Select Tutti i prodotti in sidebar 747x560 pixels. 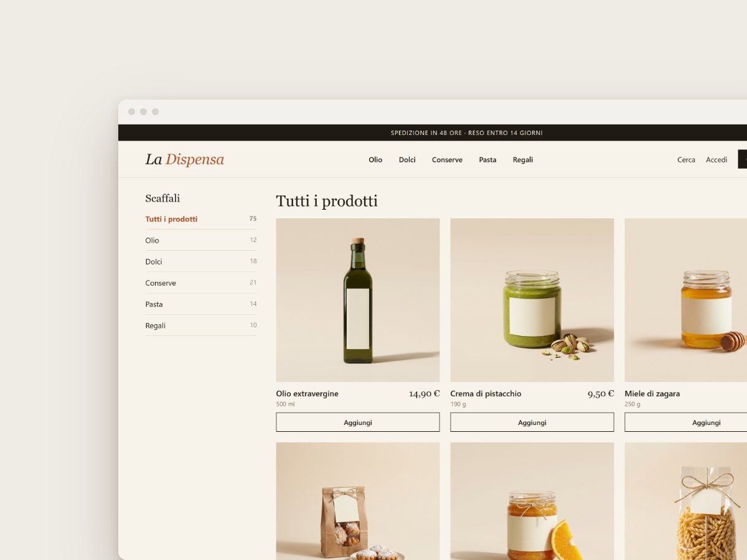click(200, 219)
